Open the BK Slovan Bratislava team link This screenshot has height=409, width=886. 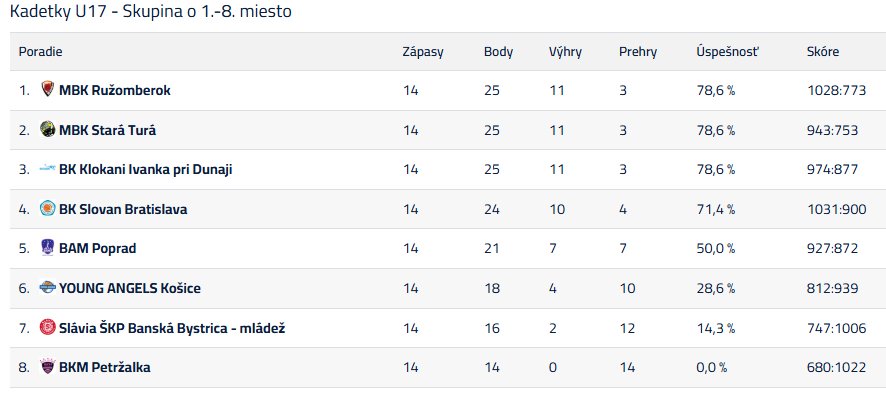pos(123,210)
